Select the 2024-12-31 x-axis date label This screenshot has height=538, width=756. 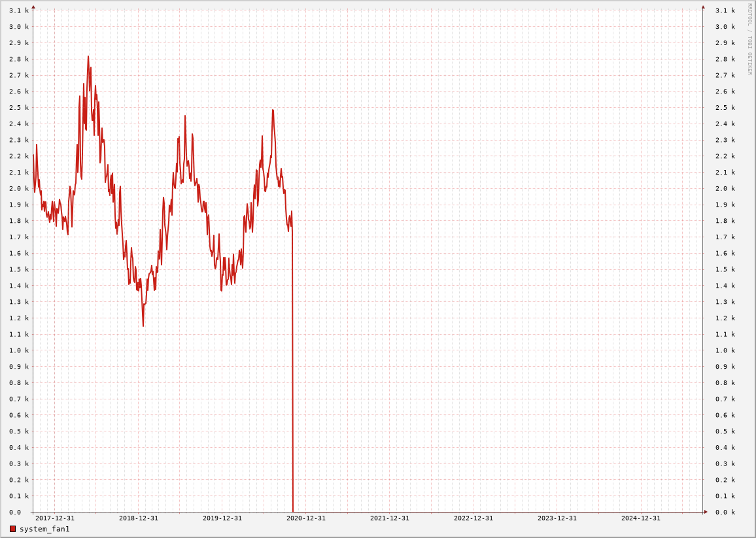pyautogui.click(x=641, y=518)
